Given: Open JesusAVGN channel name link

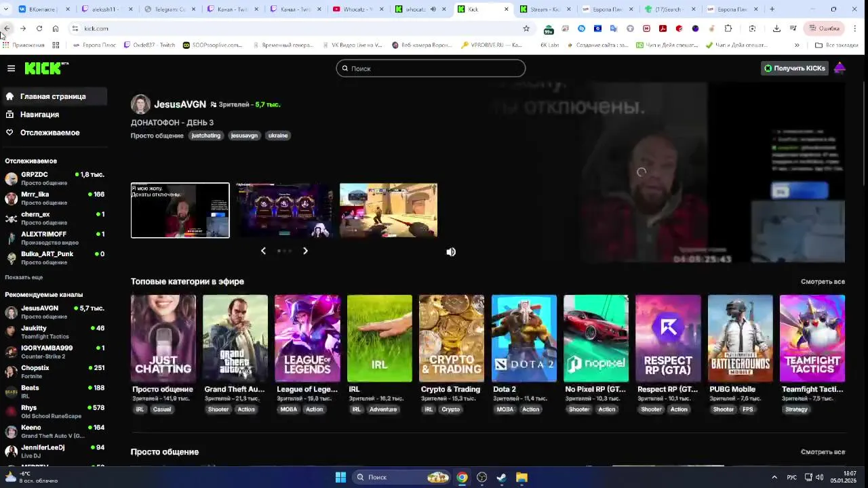Looking at the screenshot, I should 180,104.
